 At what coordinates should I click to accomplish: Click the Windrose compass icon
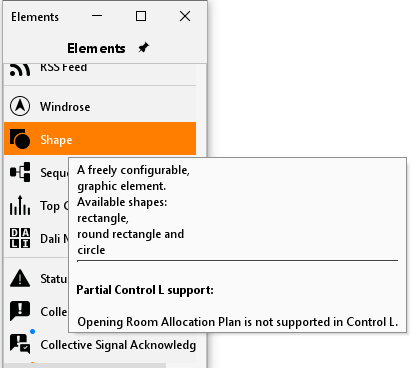pos(20,106)
